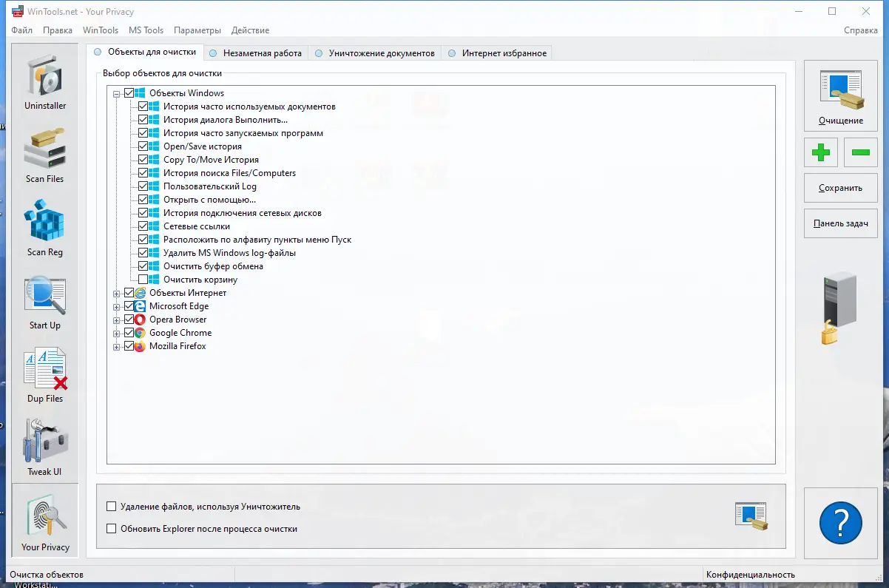The image size is (889, 588).
Task: Click the Сохранить button
Action: tap(841, 188)
